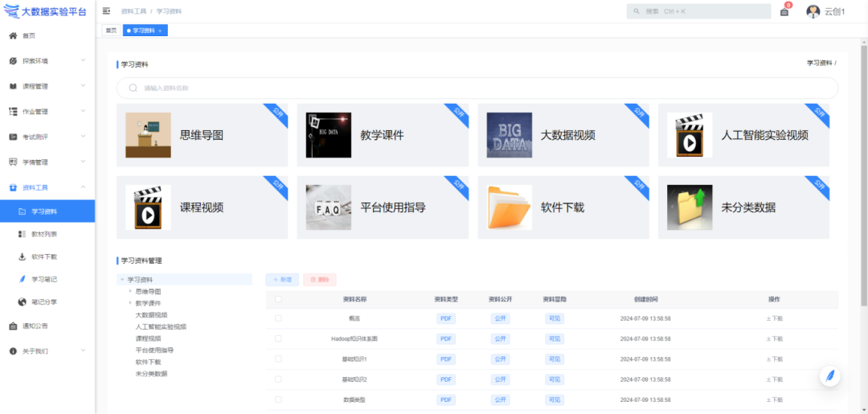The image size is (868, 414).
Task: Open the 大数据视频 card image
Action: click(x=510, y=135)
